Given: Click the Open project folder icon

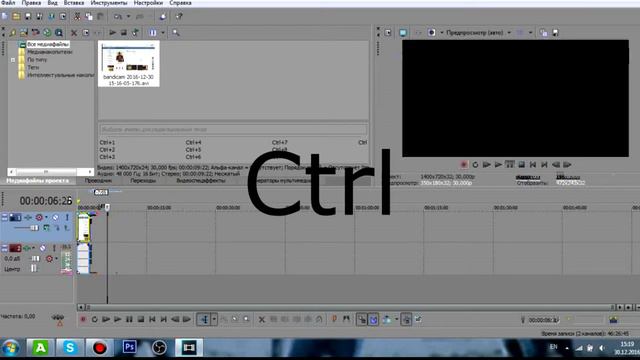Looking at the screenshot, I should click(x=16, y=16).
